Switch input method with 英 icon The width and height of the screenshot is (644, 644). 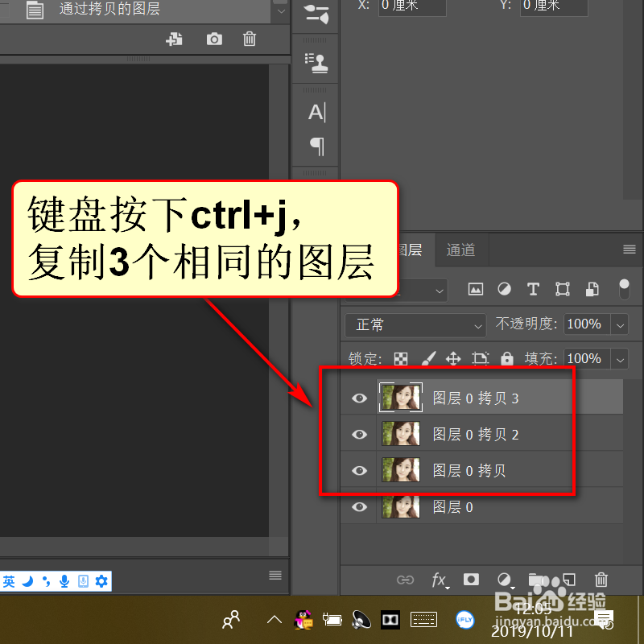[9, 581]
